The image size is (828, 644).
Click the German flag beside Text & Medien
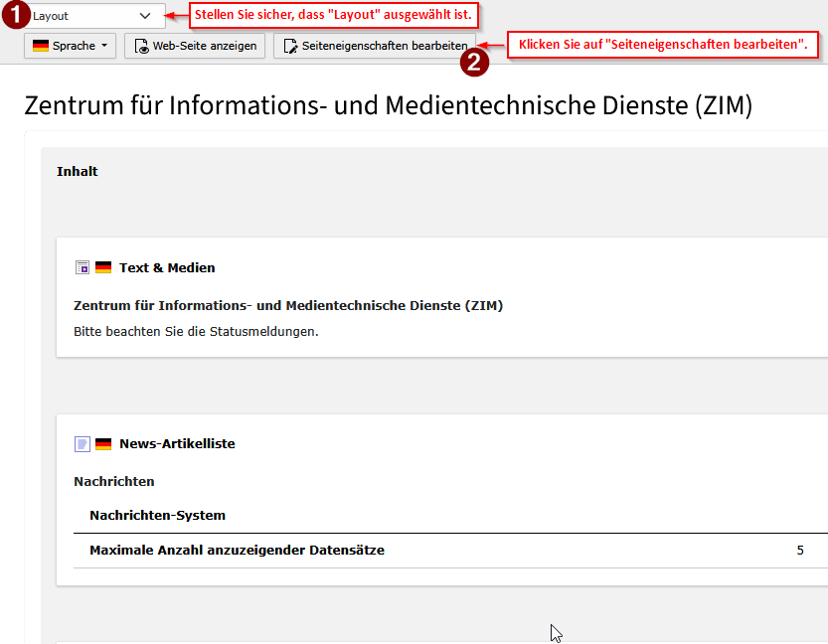pos(103,267)
